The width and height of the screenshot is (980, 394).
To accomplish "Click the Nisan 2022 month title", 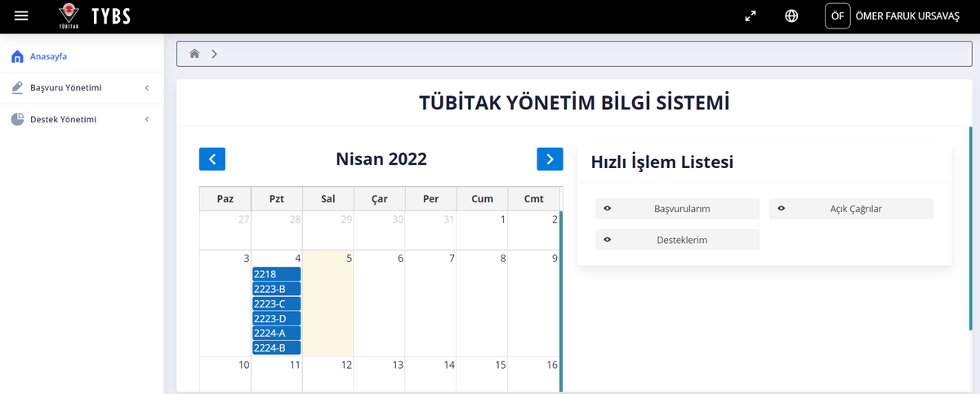I will coord(381,159).
